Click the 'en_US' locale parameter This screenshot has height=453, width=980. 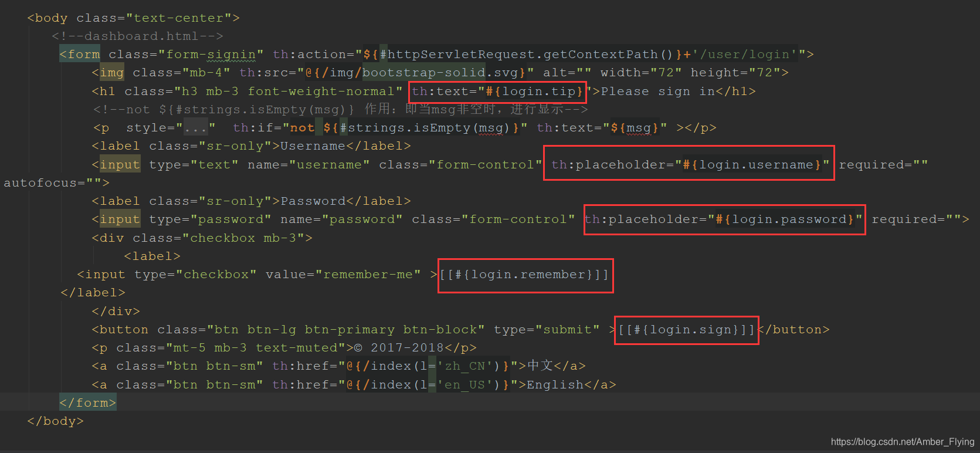tap(465, 385)
